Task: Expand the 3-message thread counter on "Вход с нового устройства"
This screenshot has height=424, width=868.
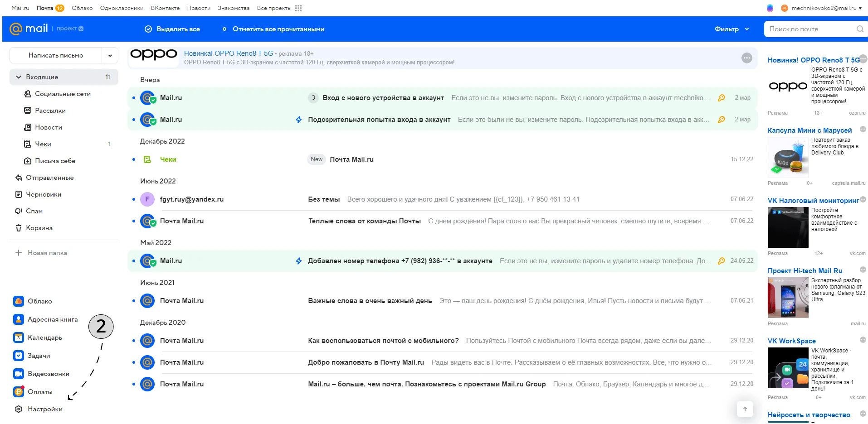Action: (313, 98)
